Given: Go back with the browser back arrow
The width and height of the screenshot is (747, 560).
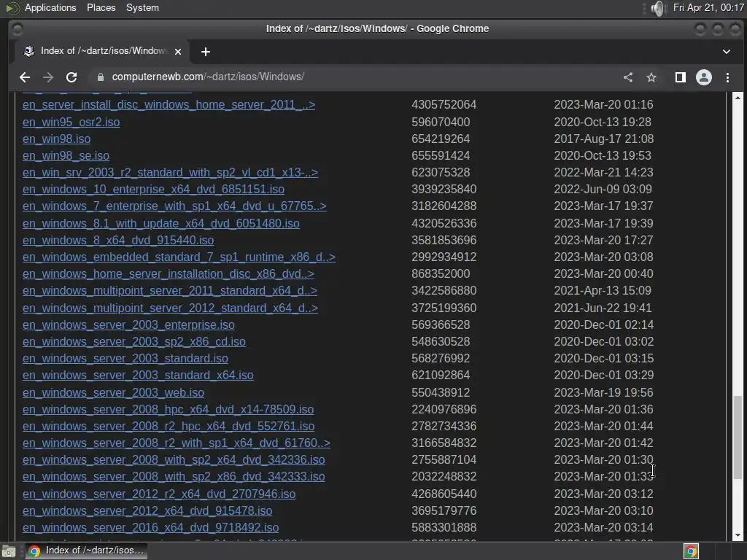Looking at the screenshot, I should 25,77.
